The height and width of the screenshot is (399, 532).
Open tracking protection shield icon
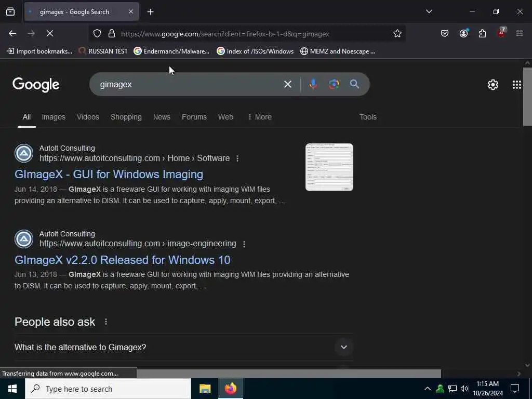click(x=97, y=34)
